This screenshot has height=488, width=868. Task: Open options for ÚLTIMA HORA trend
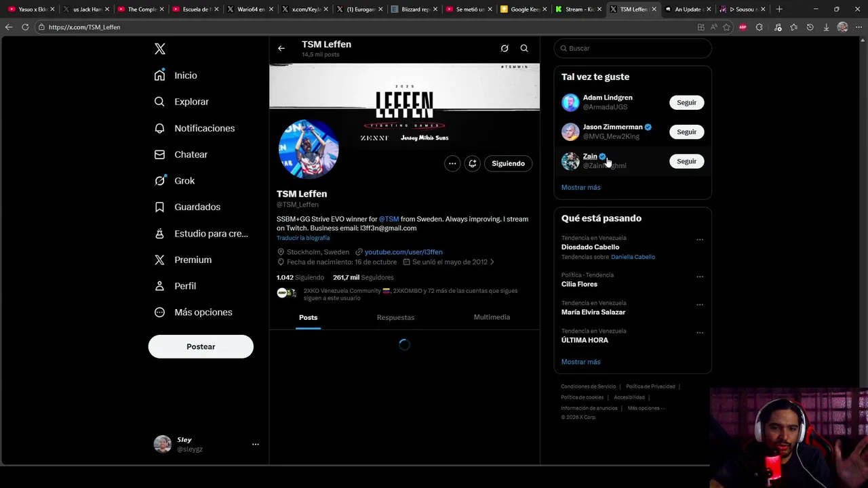click(x=700, y=332)
